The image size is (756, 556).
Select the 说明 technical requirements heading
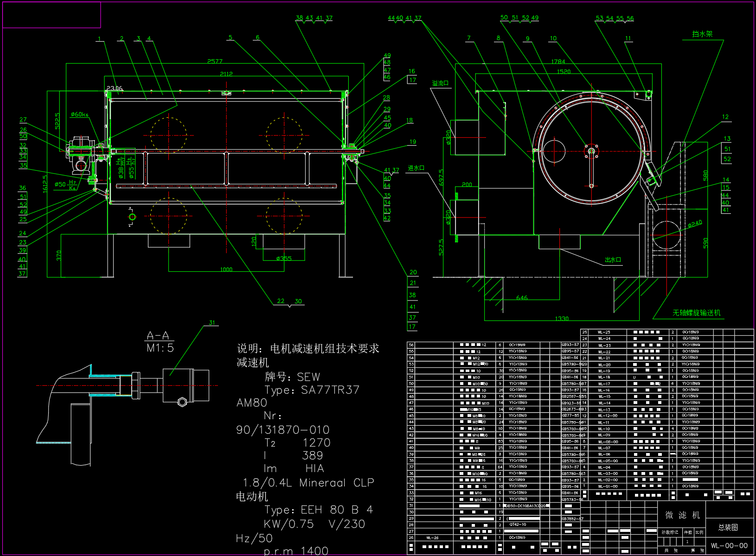(x=308, y=348)
